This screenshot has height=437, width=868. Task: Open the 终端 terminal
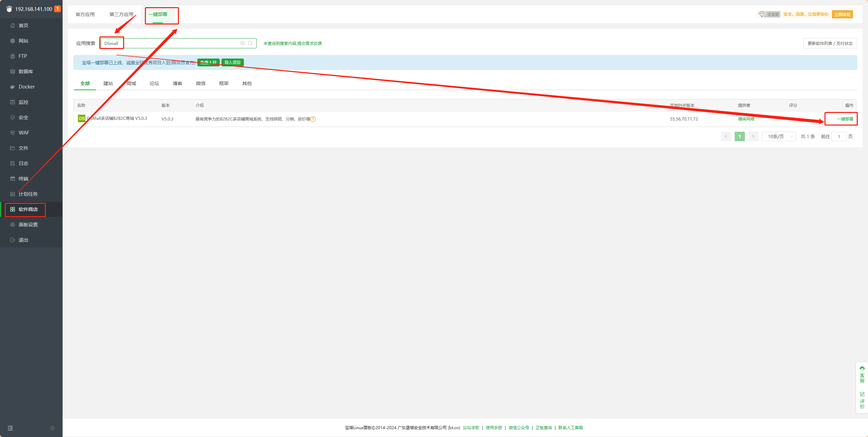pyautogui.click(x=31, y=179)
